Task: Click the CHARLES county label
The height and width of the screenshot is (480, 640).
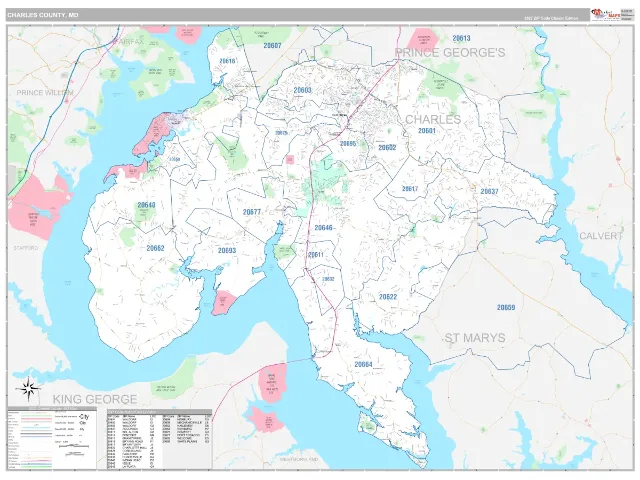Action: tap(433, 120)
